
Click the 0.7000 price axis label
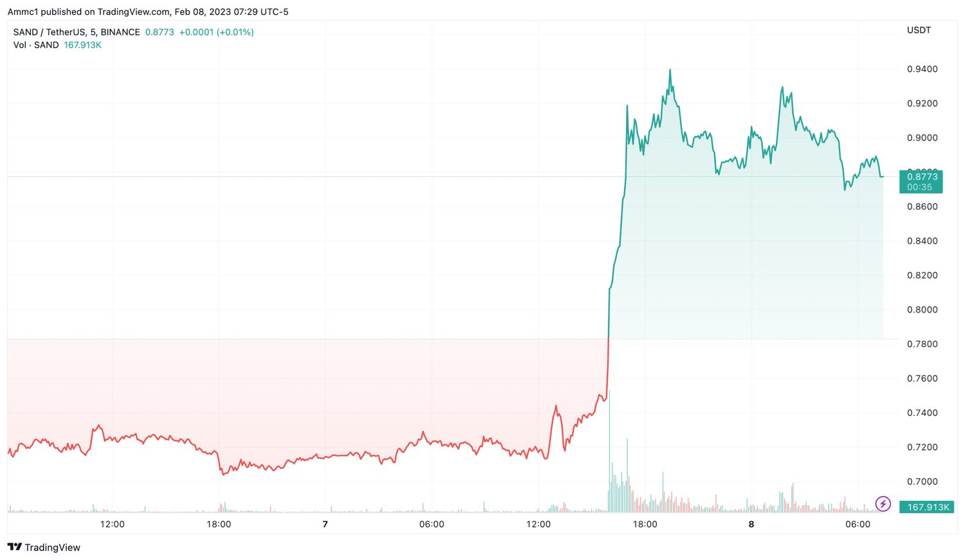pos(922,482)
